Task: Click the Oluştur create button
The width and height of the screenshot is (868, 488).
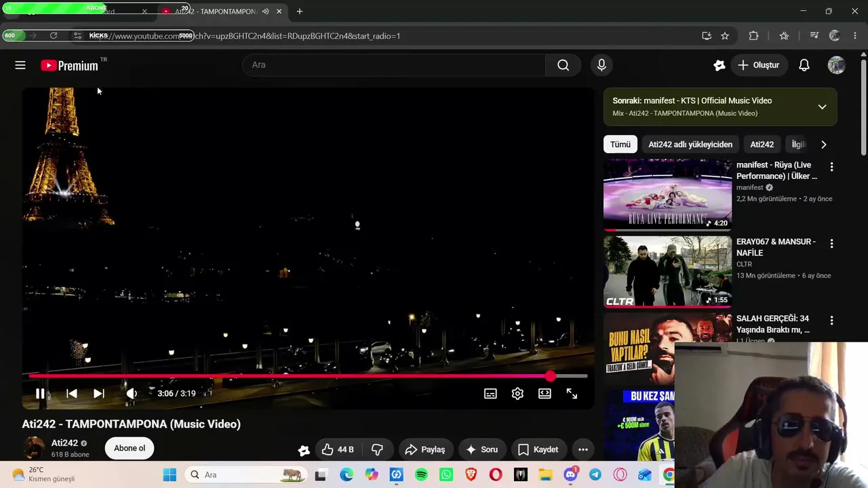Action: pos(758,65)
